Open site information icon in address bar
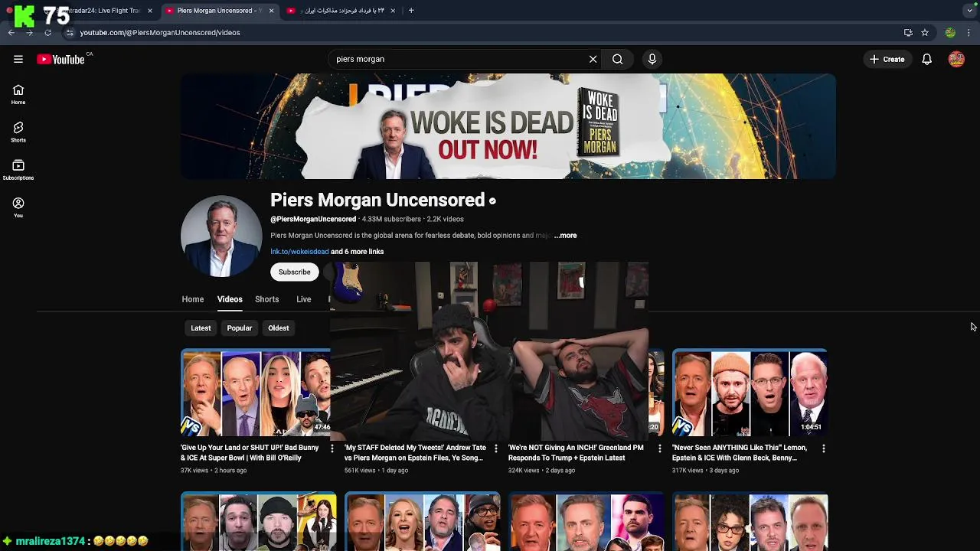The image size is (980, 551). pos(70,32)
